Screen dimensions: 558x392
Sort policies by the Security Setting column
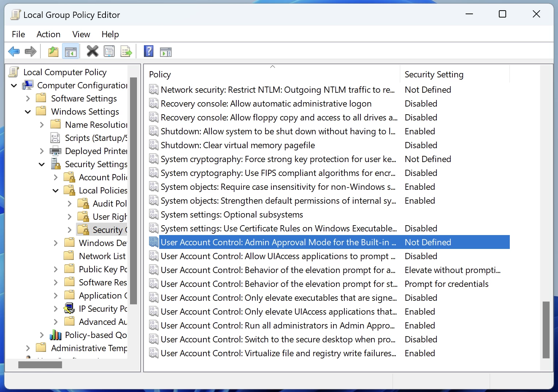point(433,74)
